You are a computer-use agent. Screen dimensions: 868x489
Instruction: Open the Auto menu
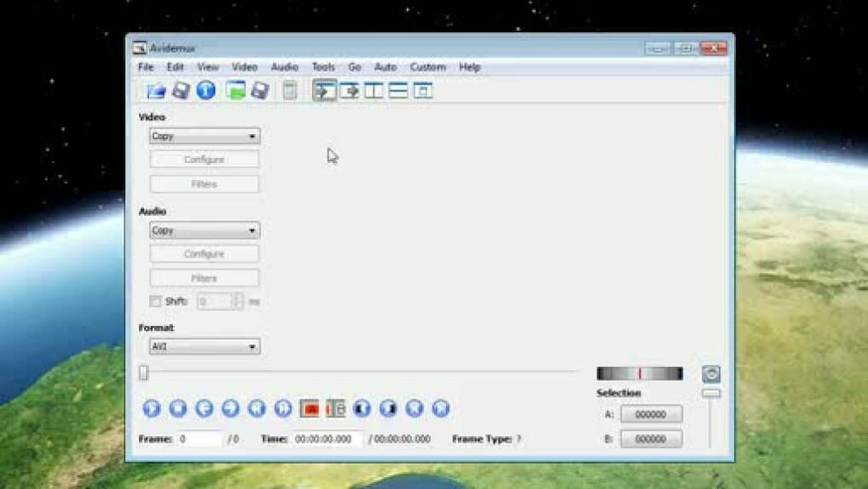pyautogui.click(x=385, y=67)
